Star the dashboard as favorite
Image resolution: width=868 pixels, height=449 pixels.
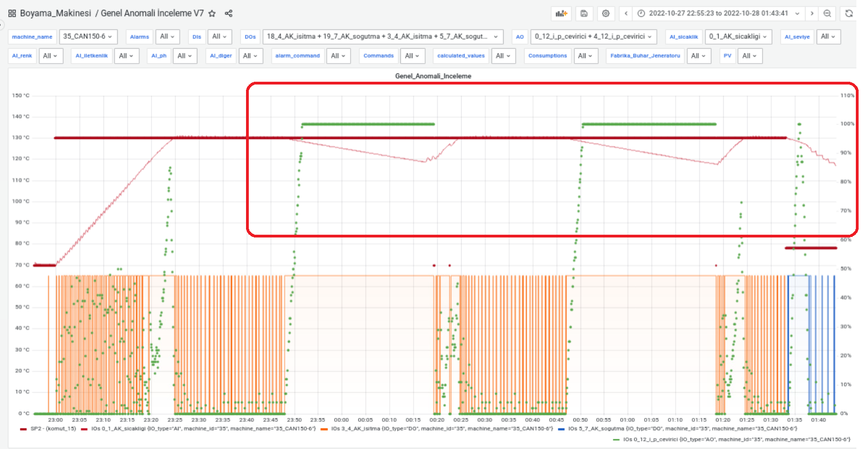(x=212, y=13)
